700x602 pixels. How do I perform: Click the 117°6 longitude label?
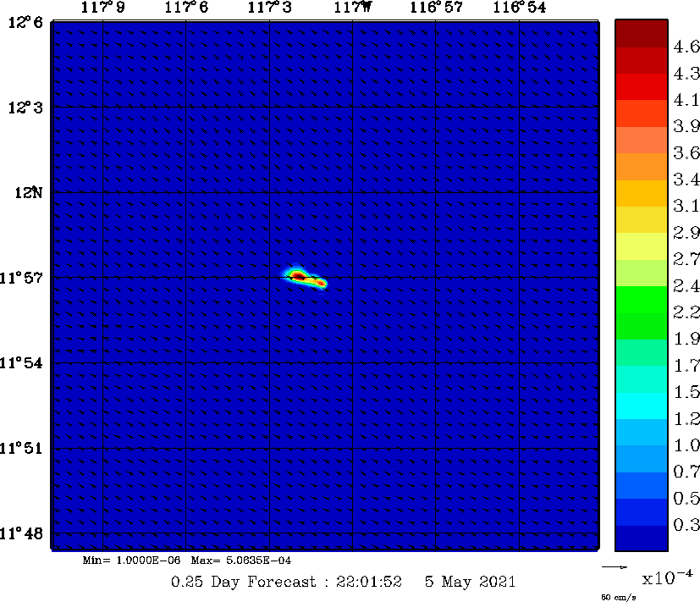pyautogui.click(x=186, y=7)
